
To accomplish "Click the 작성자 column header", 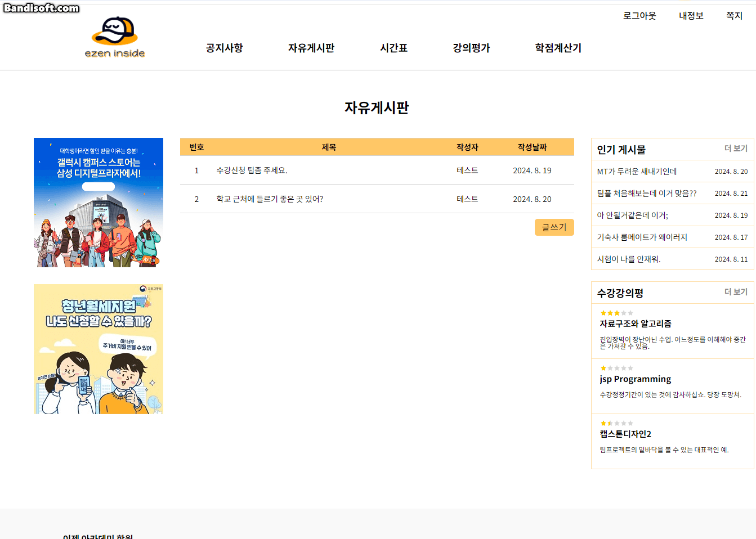I will pos(467,147).
